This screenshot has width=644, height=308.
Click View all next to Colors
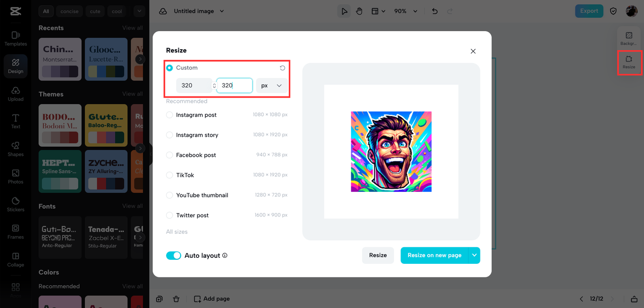(x=132, y=286)
